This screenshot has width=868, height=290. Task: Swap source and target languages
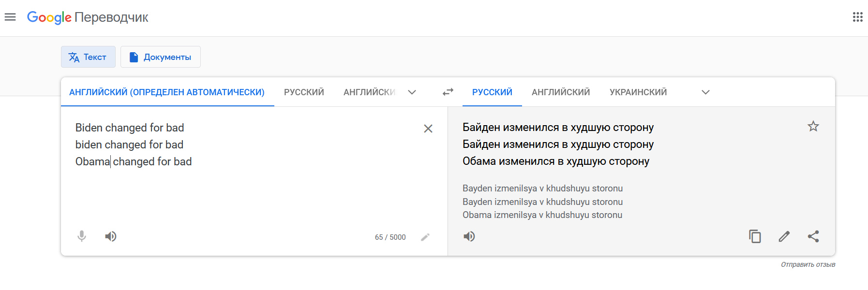tap(448, 92)
